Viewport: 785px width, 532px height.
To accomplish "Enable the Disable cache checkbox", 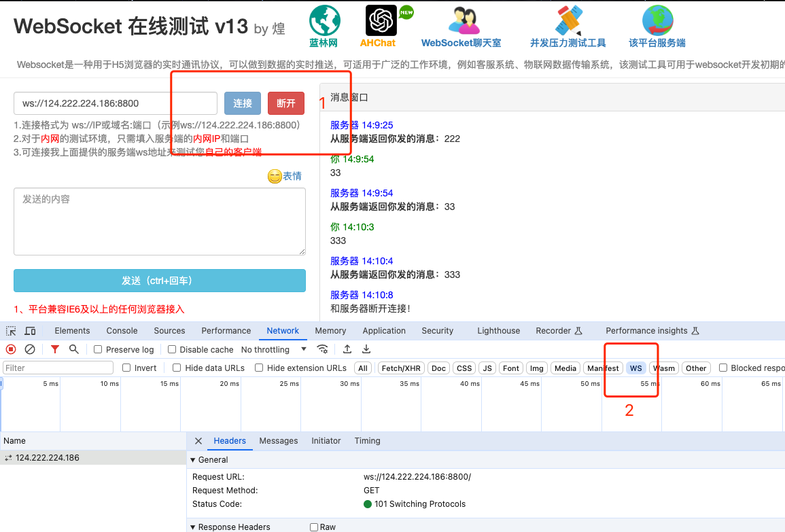I will point(172,349).
